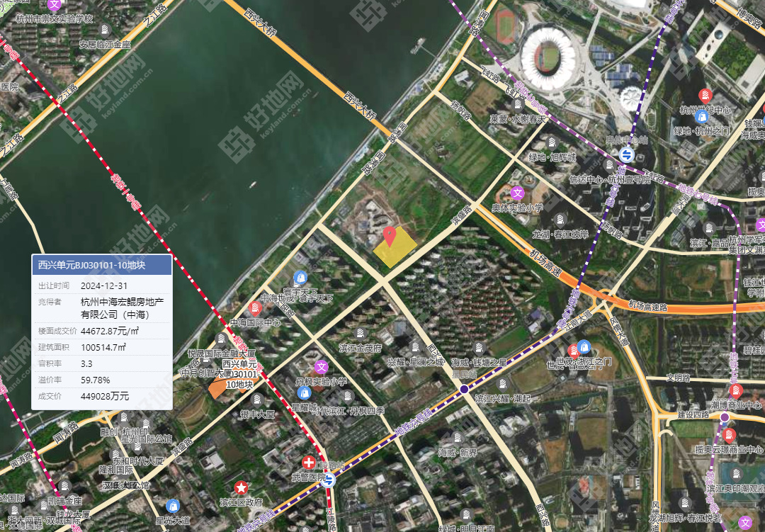Click the purple school icon at 丹枫实验小学
The width and height of the screenshot is (765, 532).
(321, 366)
